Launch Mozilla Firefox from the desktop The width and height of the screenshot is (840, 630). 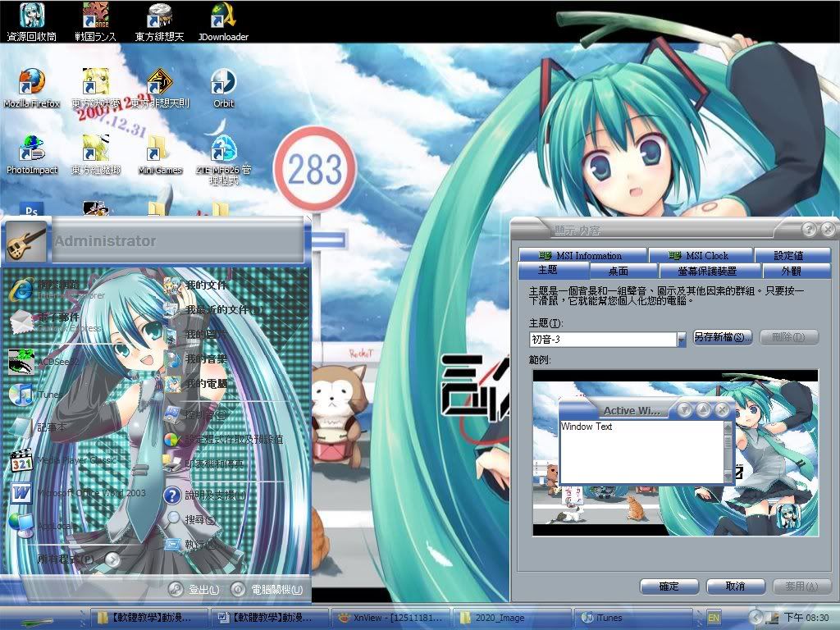tap(31, 89)
